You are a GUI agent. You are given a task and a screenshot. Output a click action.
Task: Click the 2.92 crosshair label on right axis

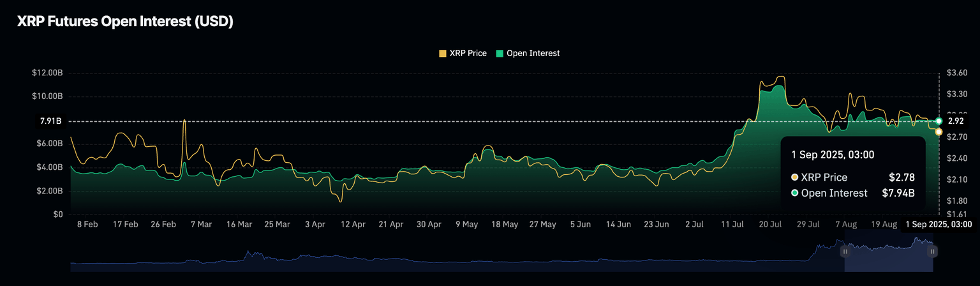click(955, 121)
